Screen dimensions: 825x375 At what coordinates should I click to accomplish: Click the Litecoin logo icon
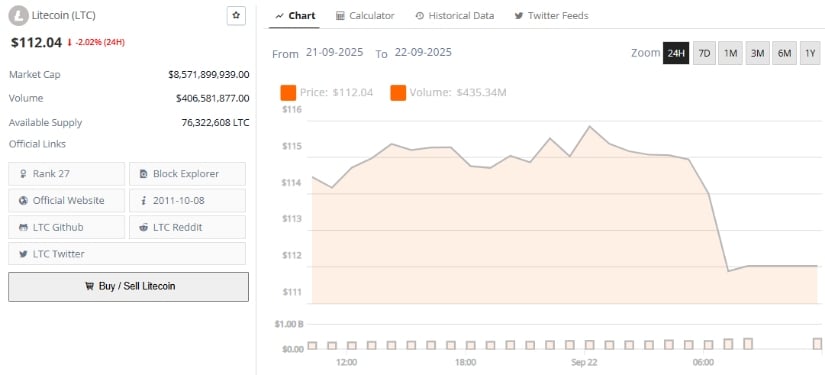[19, 16]
